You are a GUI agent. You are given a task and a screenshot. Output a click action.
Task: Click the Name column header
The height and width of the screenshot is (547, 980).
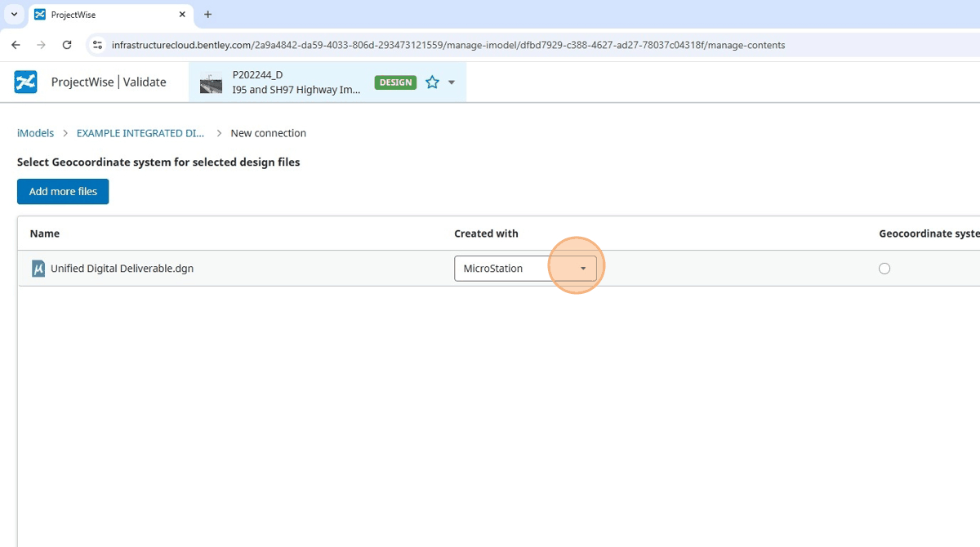[x=45, y=233]
